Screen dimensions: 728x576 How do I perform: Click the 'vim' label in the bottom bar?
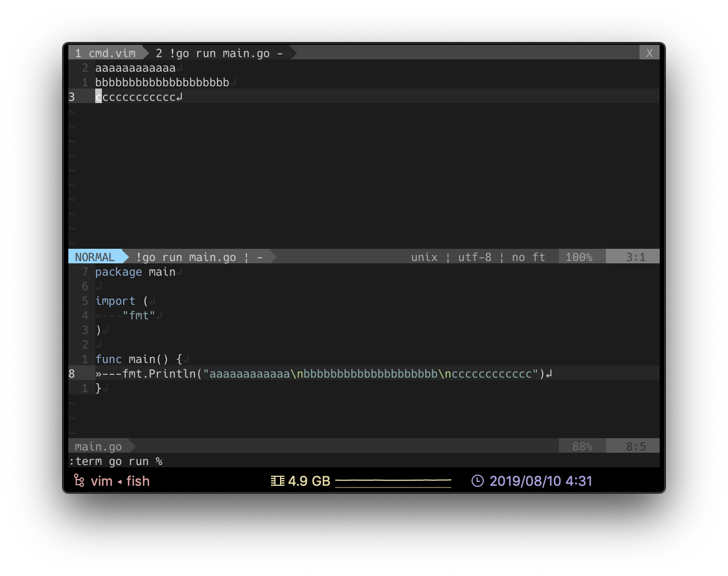101,481
